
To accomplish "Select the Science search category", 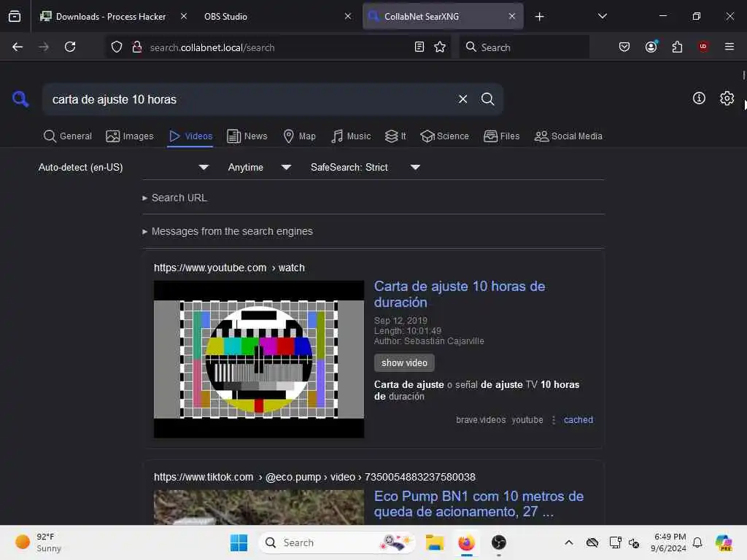I will 444,136.
